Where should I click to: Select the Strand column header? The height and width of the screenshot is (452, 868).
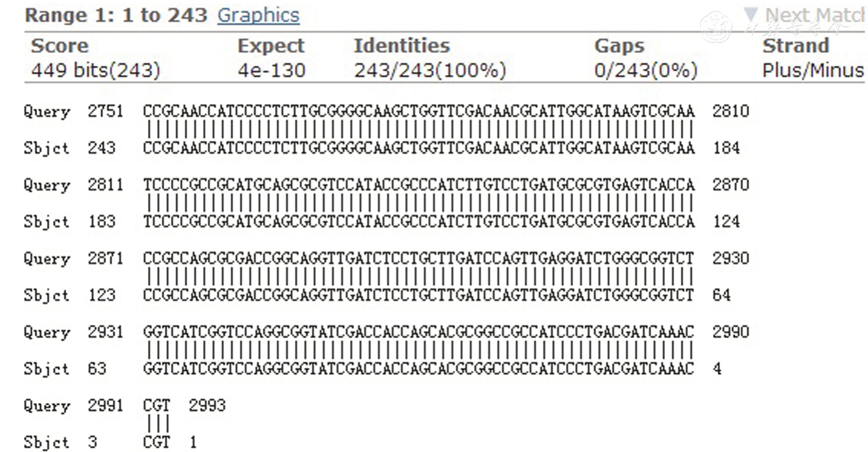click(795, 46)
